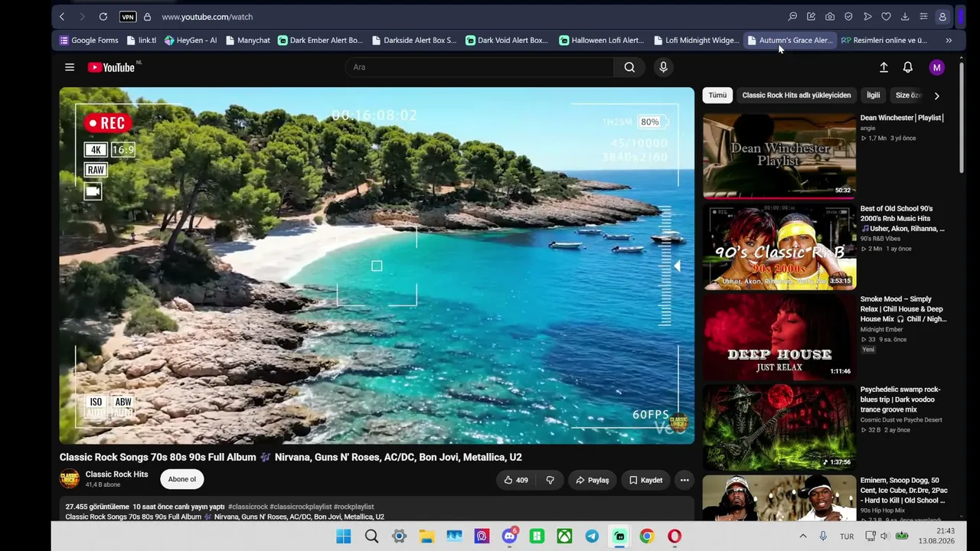The image size is (980, 551).
Task: Open the find-in-page magnifier in browser toolbar
Action: tap(792, 17)
